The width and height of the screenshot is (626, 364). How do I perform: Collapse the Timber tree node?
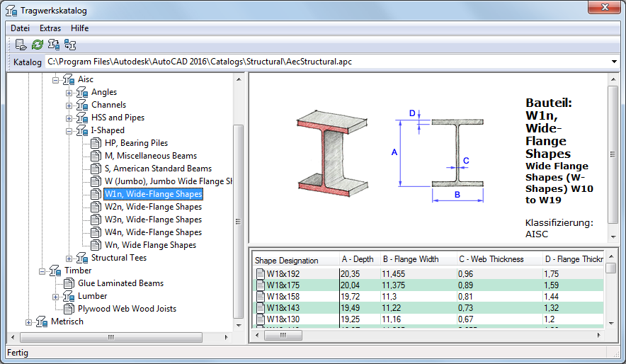click(x=42, y=271)
